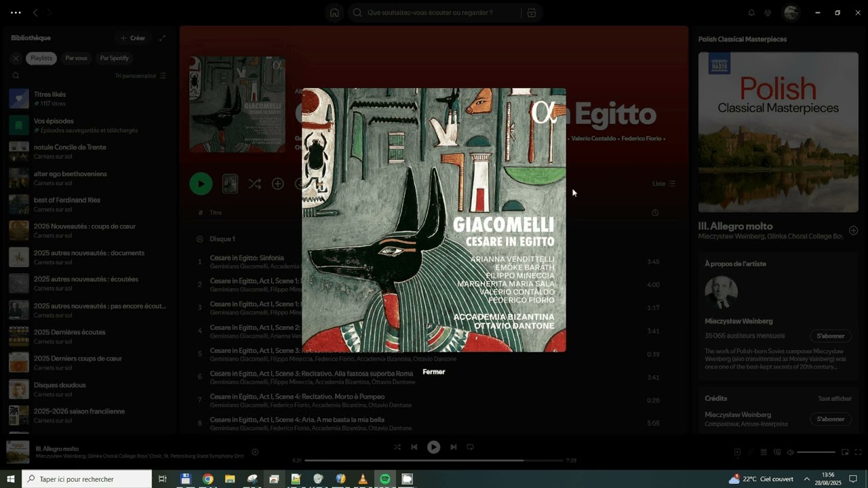
Task: Open the user profile avatar menu
Action: pyautogui.click(x=791, y=12)
